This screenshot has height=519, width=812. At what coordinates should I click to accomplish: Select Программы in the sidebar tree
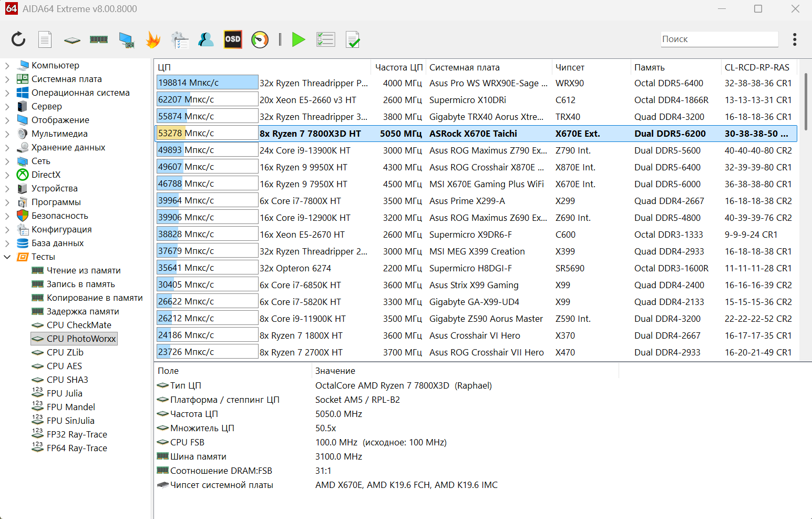(x=56, y=202)
